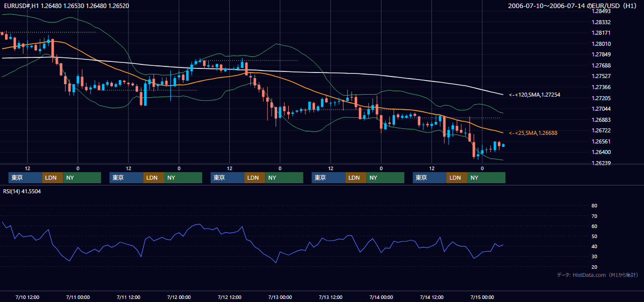Viewport: 644px width, 302px height.
Task: Click price axis value 1.28332
Action: point(601,22)
